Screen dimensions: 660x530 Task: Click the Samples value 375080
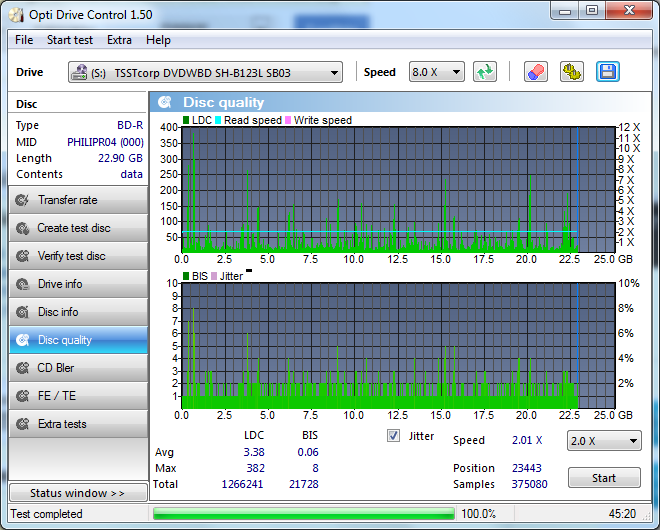click(530, 485)
